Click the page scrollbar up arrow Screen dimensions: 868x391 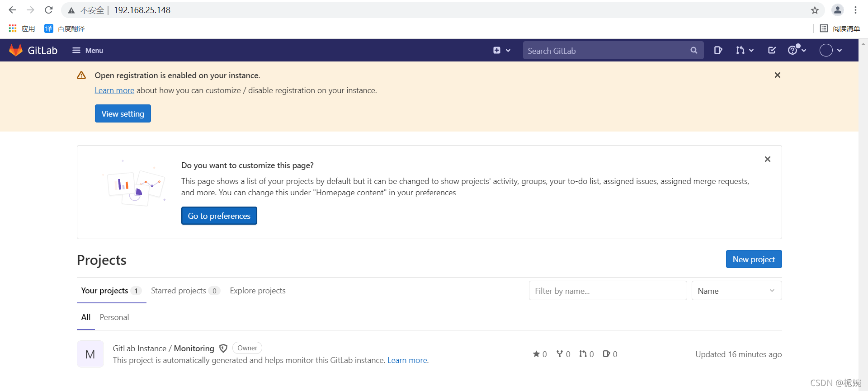[x=863, y=44]
